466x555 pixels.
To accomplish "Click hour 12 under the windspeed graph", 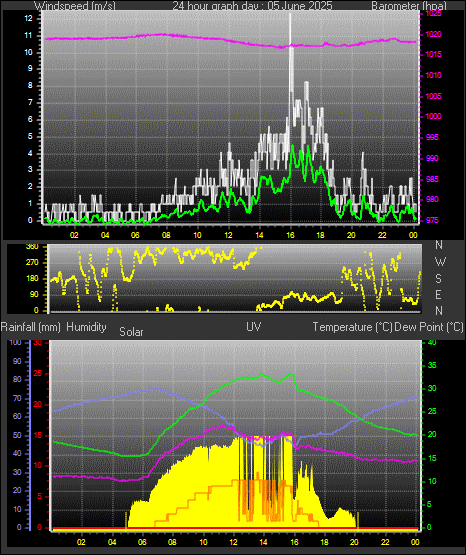I will [229, 235].
